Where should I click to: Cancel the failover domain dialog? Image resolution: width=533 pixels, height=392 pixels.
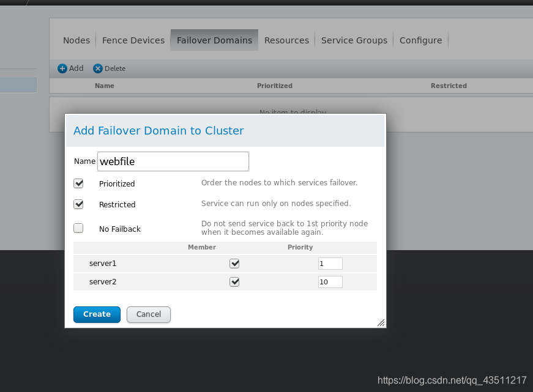(x=149, y=314)
